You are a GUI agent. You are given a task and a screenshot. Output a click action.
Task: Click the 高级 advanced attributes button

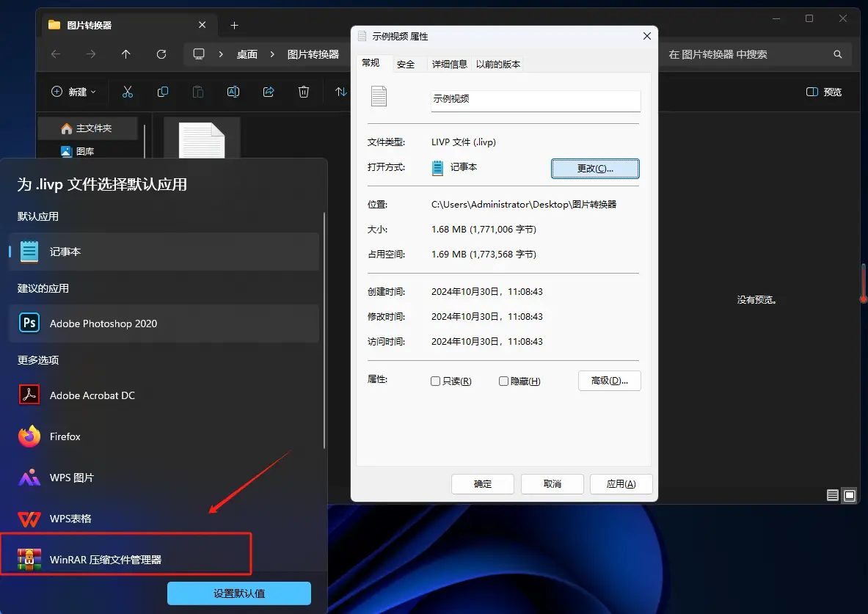coord(609,381)
